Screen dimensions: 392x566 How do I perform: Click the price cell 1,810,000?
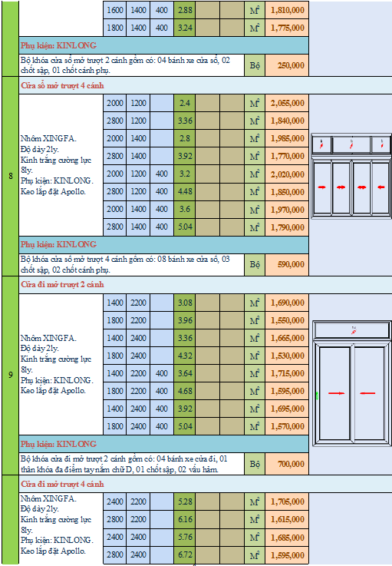tap(287, 10)
